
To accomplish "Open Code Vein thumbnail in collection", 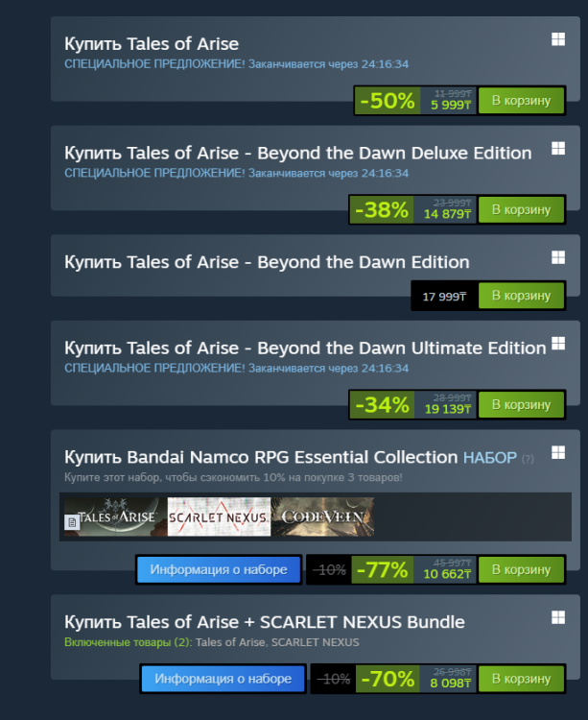I will pyautogui.click(x=324, y=517).
